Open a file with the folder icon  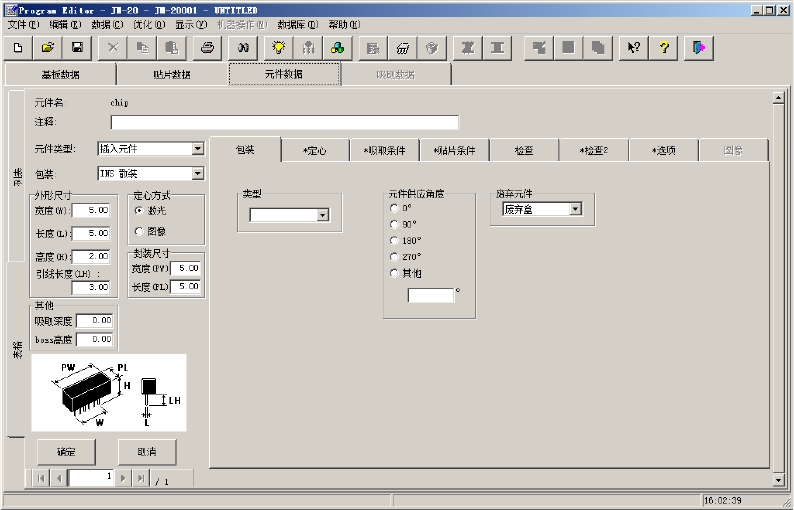[47, 47]
